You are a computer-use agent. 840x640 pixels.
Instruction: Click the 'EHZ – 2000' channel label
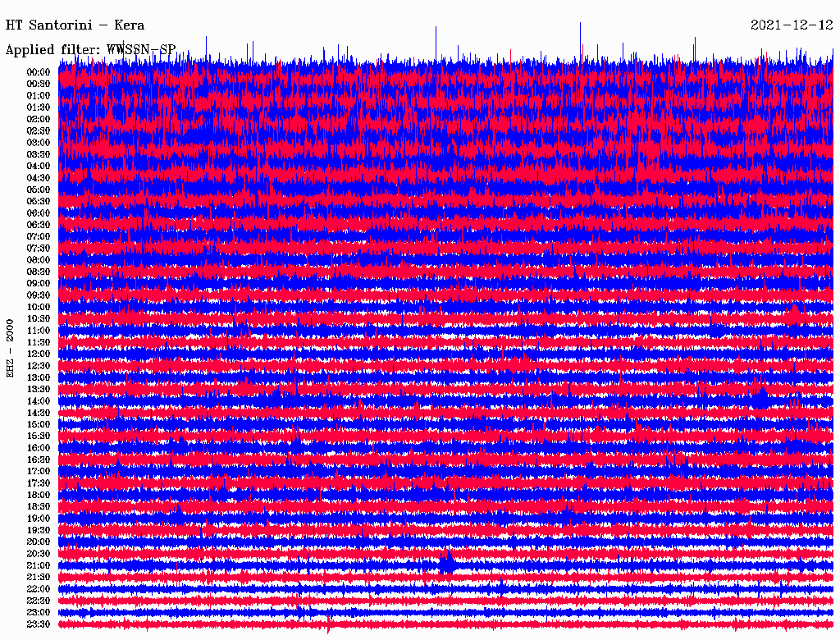pyautogui.click(x=10, y=349)
